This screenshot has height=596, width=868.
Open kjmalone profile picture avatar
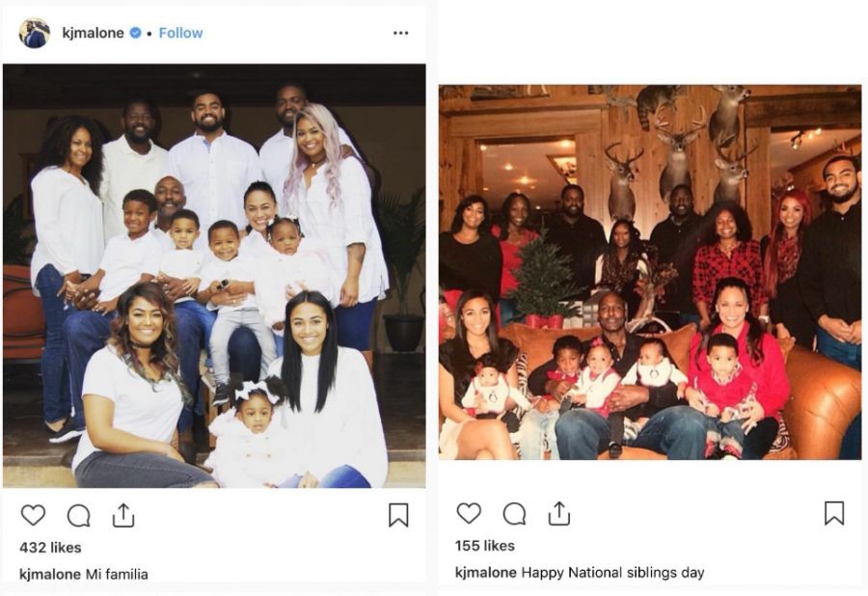coord(35,33)
